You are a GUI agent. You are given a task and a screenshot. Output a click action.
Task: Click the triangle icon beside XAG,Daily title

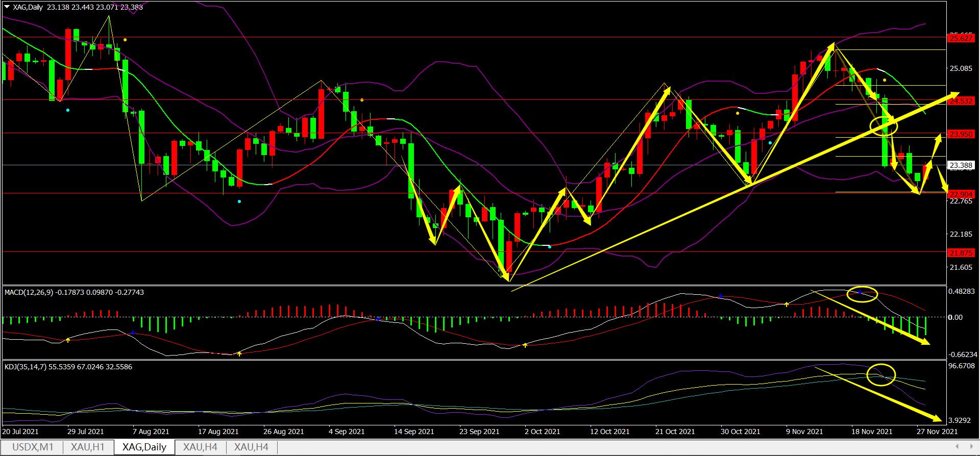click(x=7, y=7)
